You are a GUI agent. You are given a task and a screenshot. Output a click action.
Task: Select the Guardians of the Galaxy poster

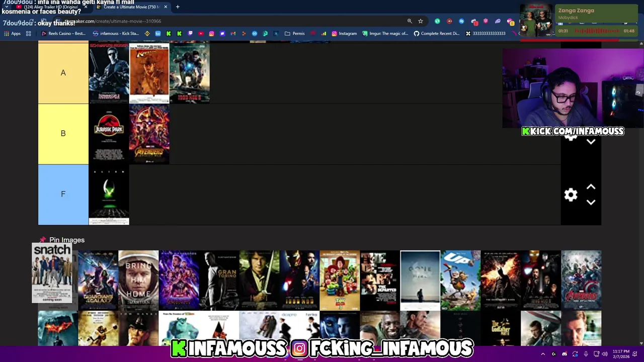pos(98,280)
